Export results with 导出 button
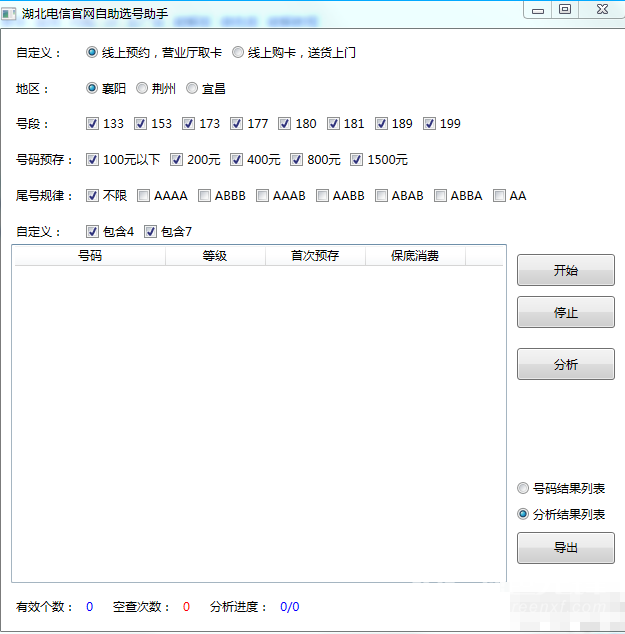Screen dimensions: 625x634 click(x=566, y=548)
